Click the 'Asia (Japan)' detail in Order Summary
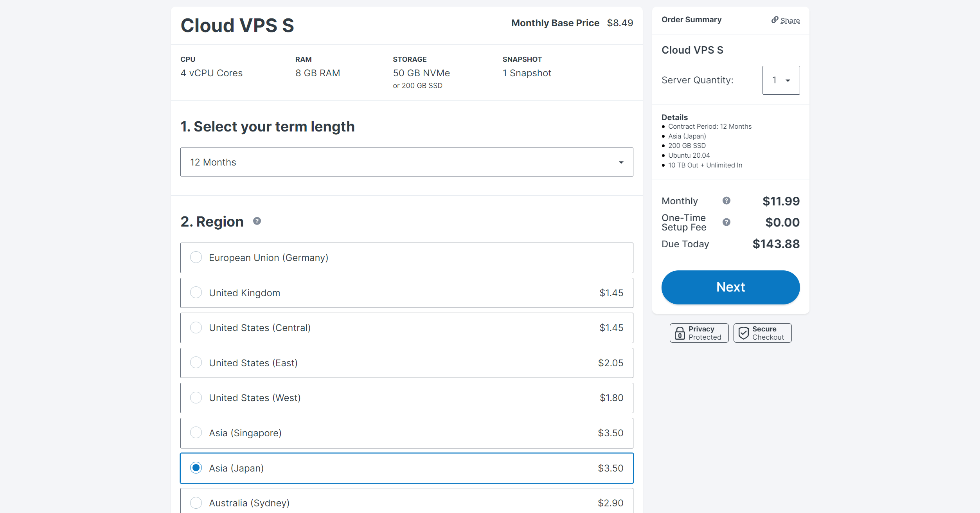The height and width of the screenshot is (513, 980). click(x=687, y=136)
